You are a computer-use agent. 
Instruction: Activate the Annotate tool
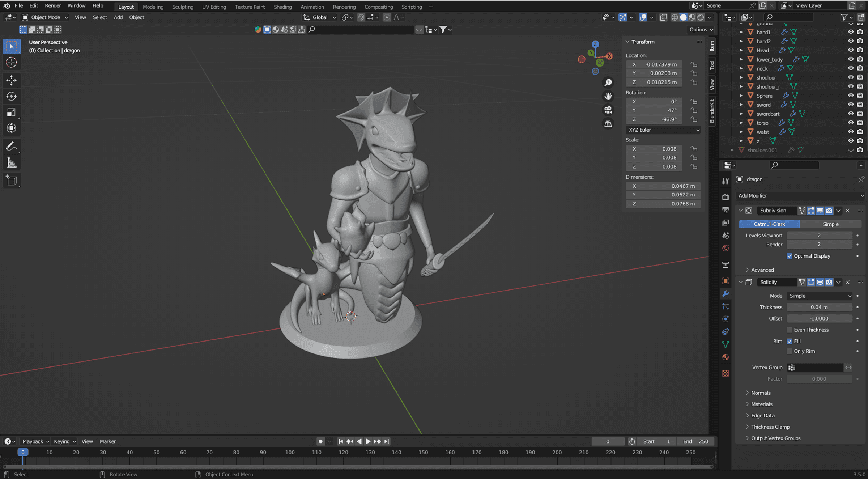[x=12, y=146]
